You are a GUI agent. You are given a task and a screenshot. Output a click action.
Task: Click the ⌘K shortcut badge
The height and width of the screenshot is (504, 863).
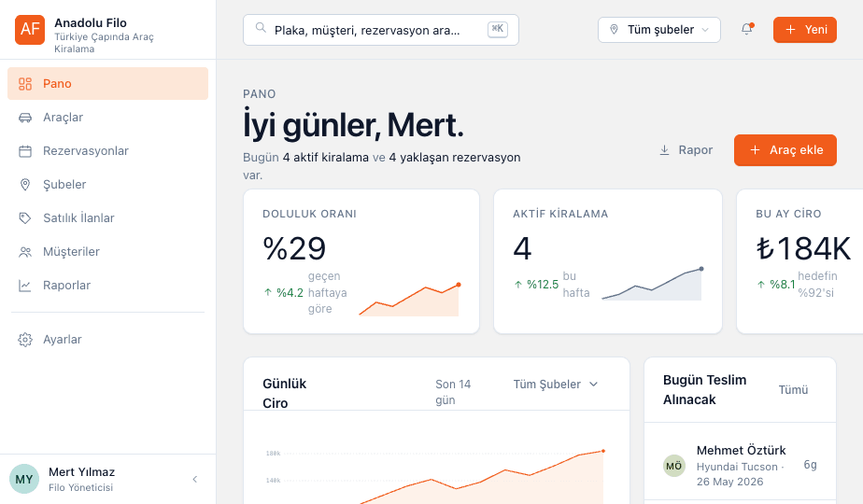pos(498,29)
